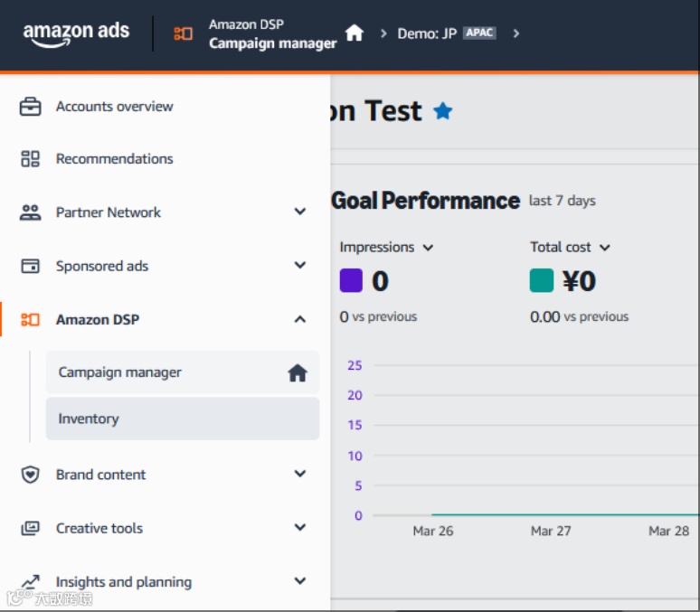Screen dimensions: 700x612
Task: Select Creative tools menu item
Action: pyautogui.click(x=99, y=528)
